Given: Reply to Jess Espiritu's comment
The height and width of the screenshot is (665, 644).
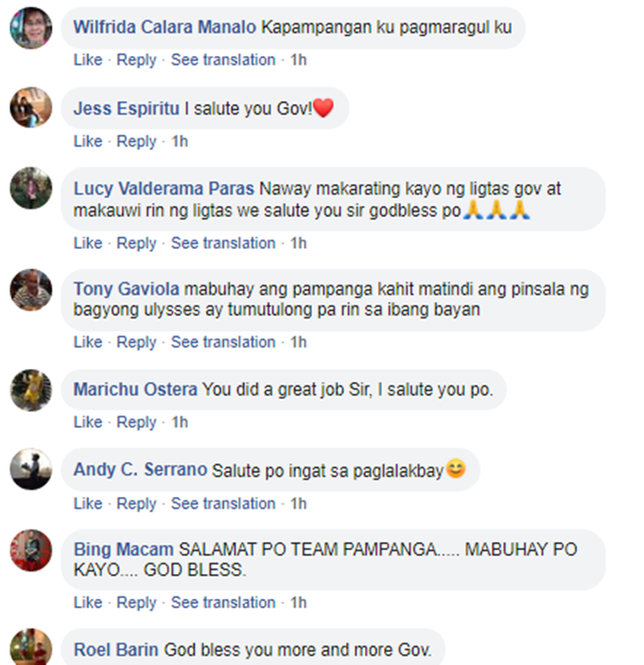Looking at the screenshot, I should click(x=137, y=142).
